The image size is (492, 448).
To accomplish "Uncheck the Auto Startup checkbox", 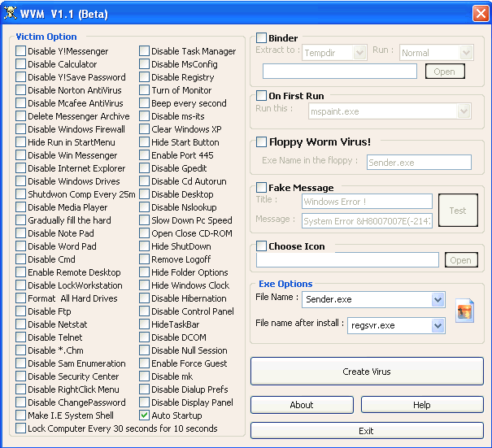I will point(144,415).
